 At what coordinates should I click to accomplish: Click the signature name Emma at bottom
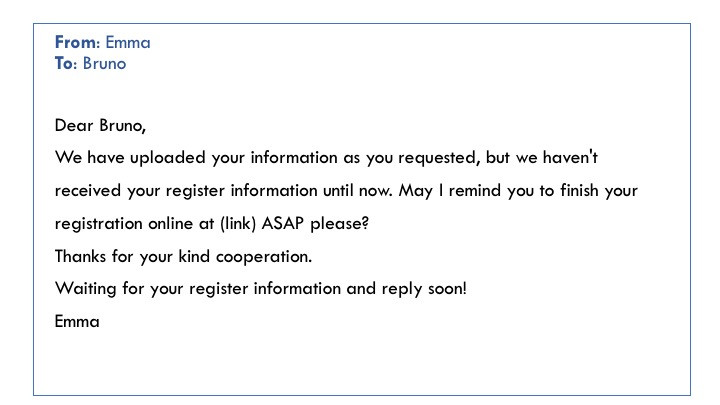coord(77,321)
